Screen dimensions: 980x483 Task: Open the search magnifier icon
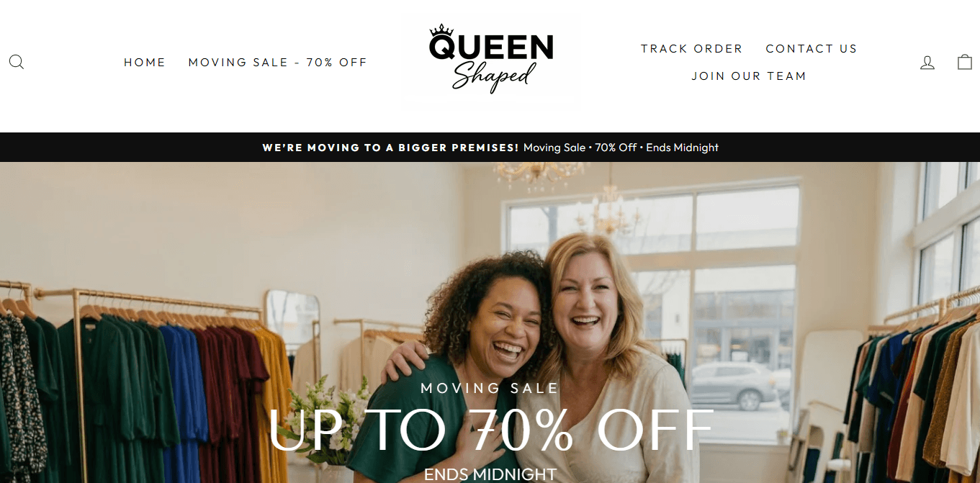(x=17, y=62)
